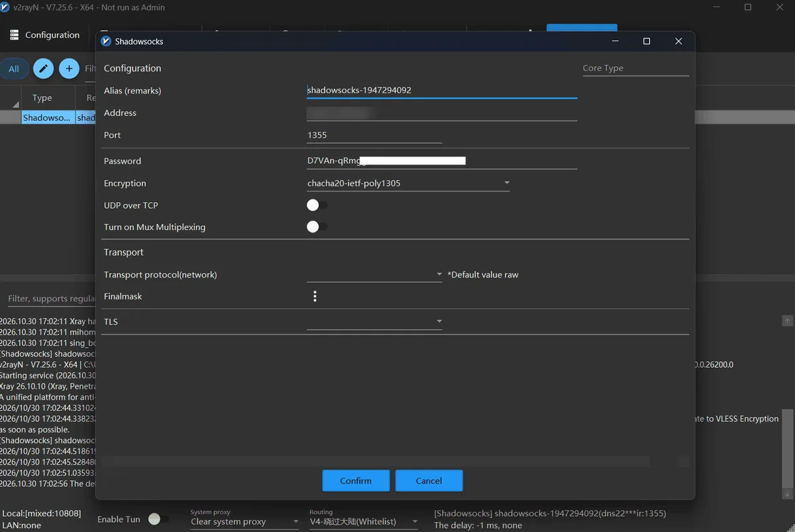Click the v2rayN logo in title bar
This screenshot has height=532, width=795.
tap(5, 7)
